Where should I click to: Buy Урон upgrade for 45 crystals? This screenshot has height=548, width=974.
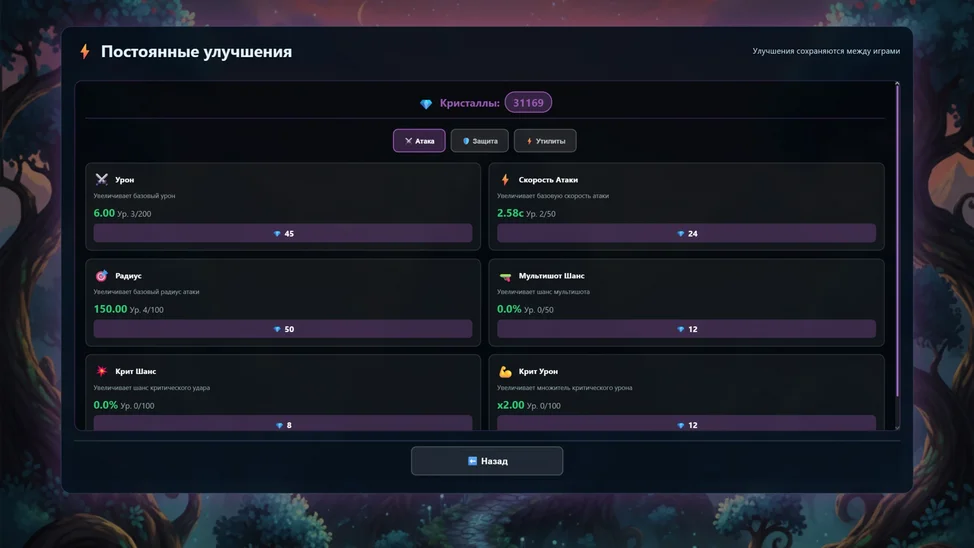(283, 233)
